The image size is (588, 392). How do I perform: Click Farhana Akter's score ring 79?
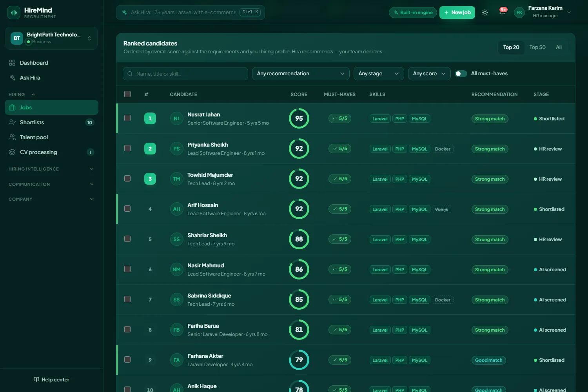pos(299,360)
